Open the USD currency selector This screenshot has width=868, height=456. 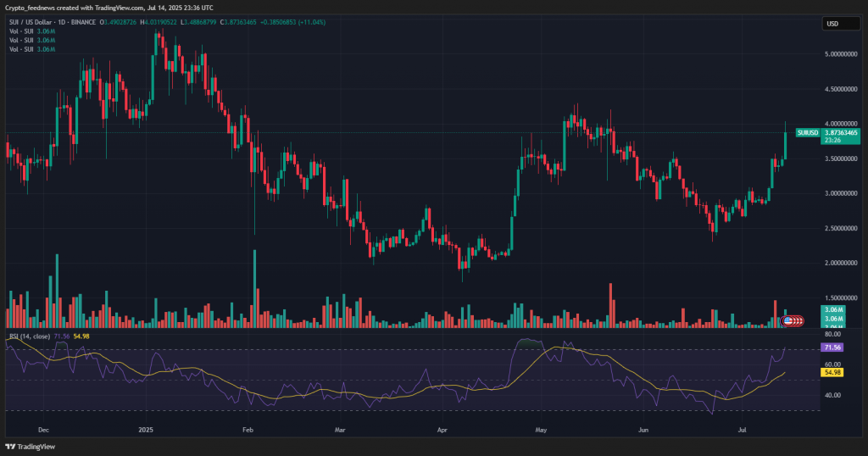tap(832, 24)
